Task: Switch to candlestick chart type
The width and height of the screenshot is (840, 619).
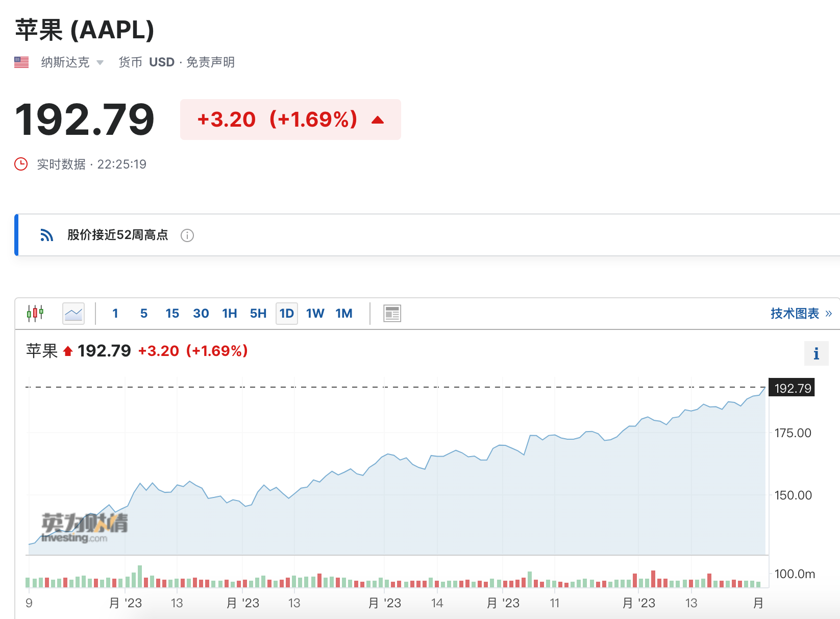Action: (x=35, y=313)
